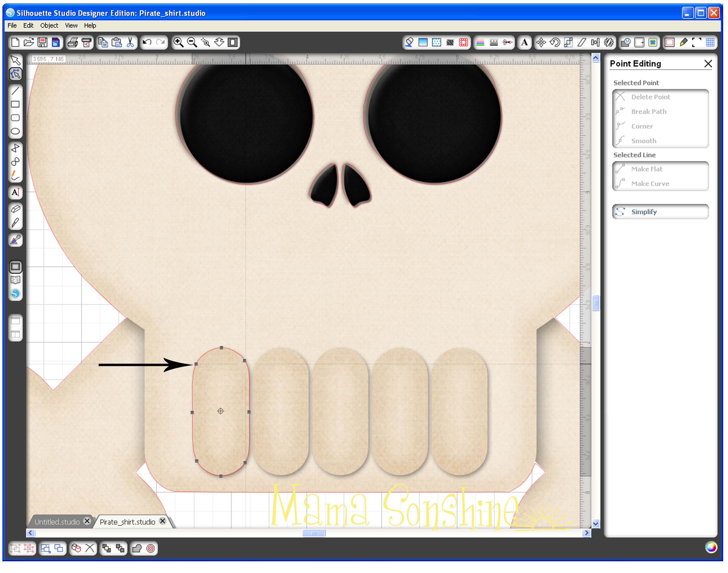Image resolution: width=728 pixels, height=573 pixels.
Task: Open the Rotate window icon
Action: coord(555,43)
